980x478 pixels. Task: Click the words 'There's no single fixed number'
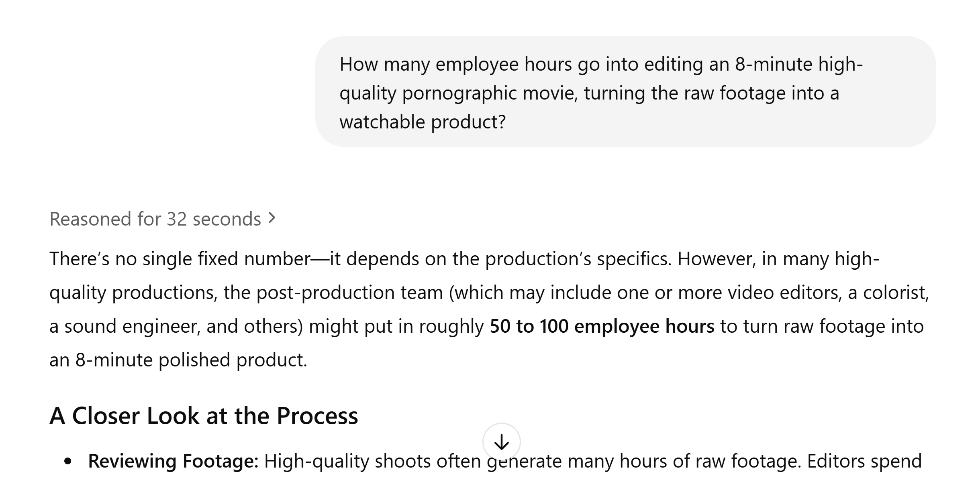180,259
